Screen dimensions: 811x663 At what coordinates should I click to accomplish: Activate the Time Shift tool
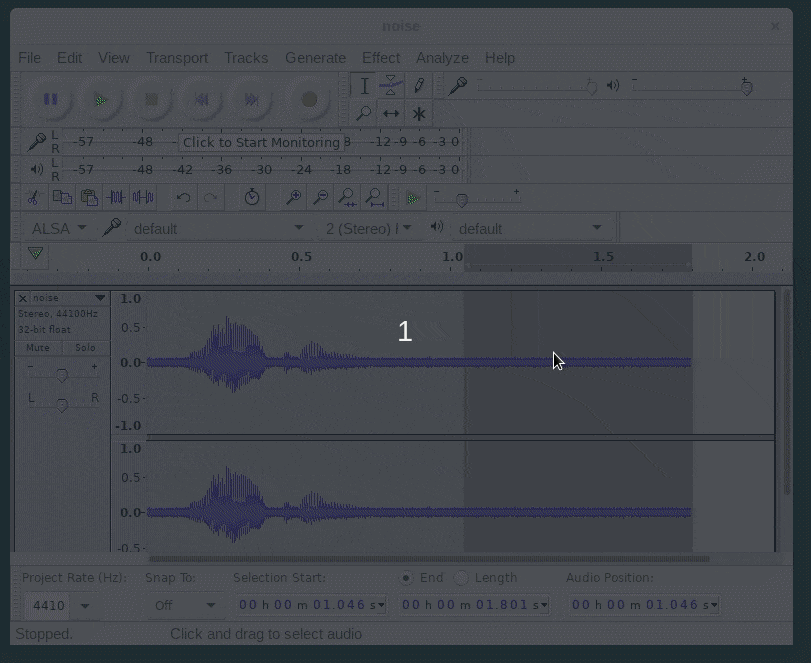click(391, 113)
